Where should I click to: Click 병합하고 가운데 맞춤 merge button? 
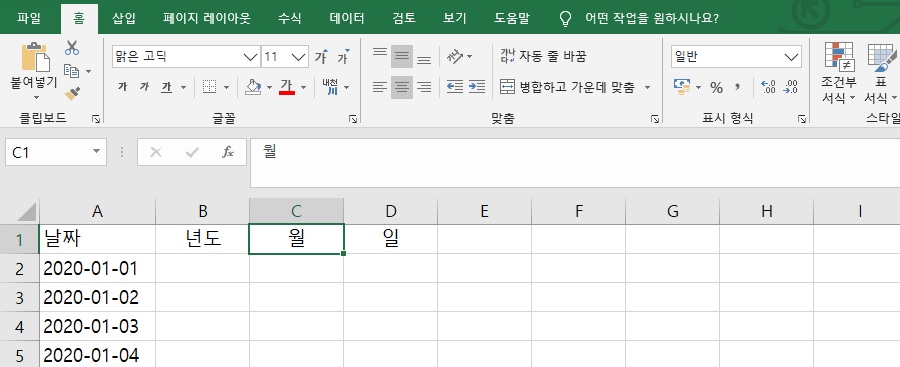(567, 87)
